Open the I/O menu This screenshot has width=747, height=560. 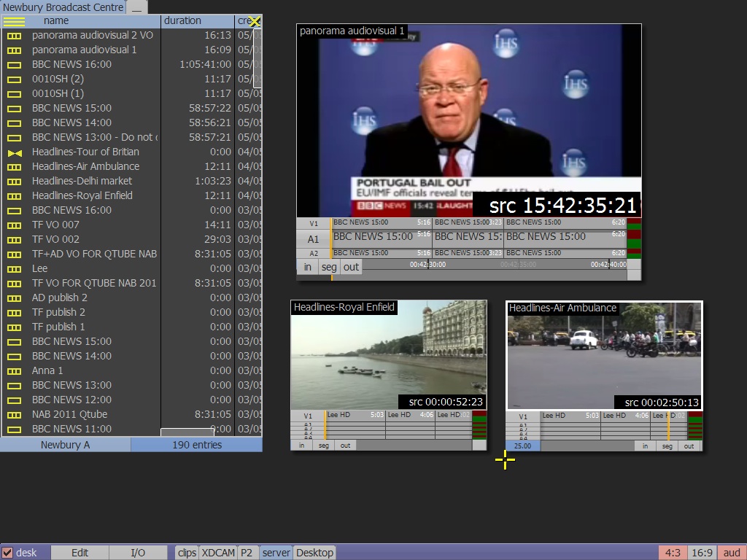click(x=138, y=553)
